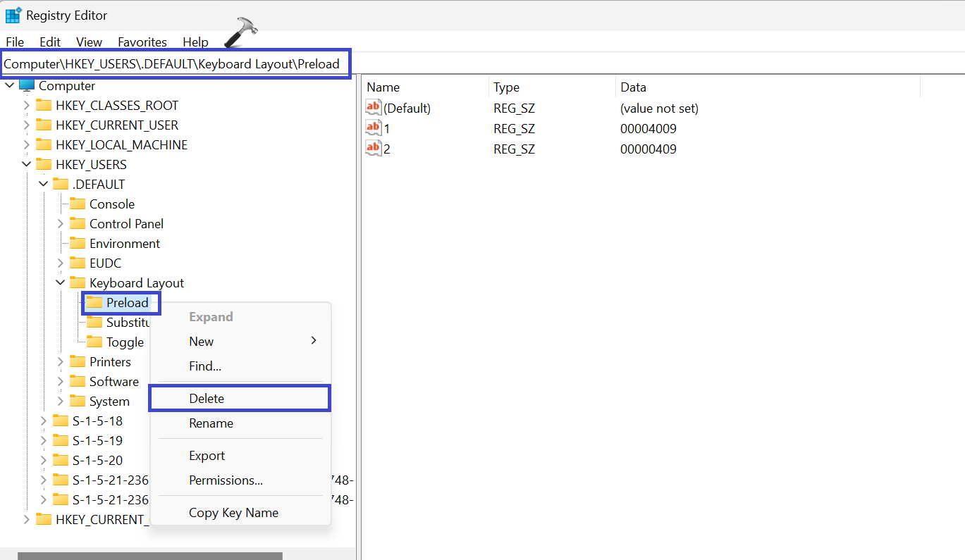Click the Toggle key folder icon
965x560 pixels.
click(94, 342)
